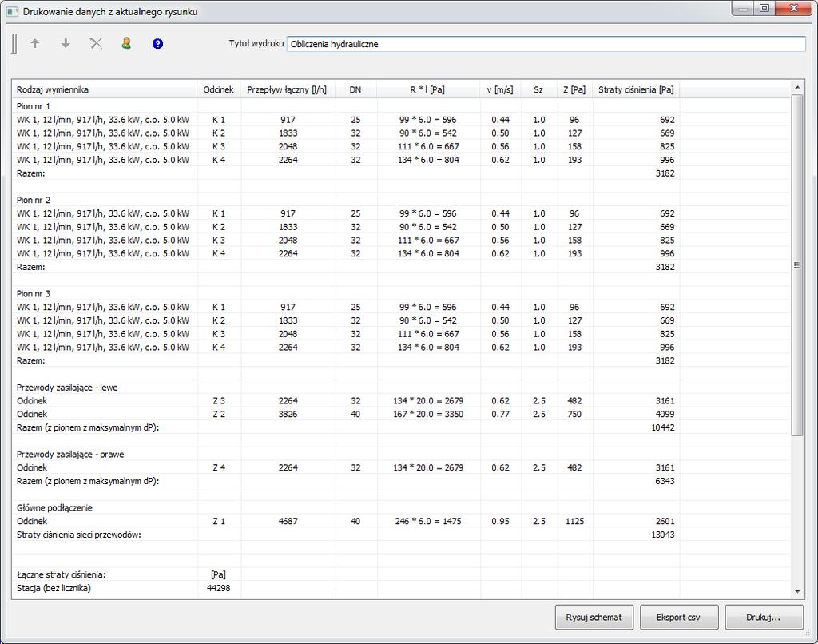Screen dimensions: 818x644
Task: Click the flow value 3826
Action: coord(288,415)
